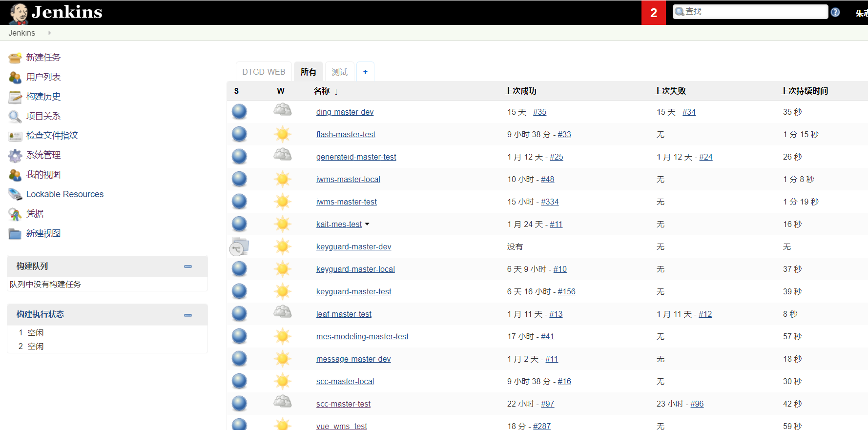Click the red notification badge 2

654,13
